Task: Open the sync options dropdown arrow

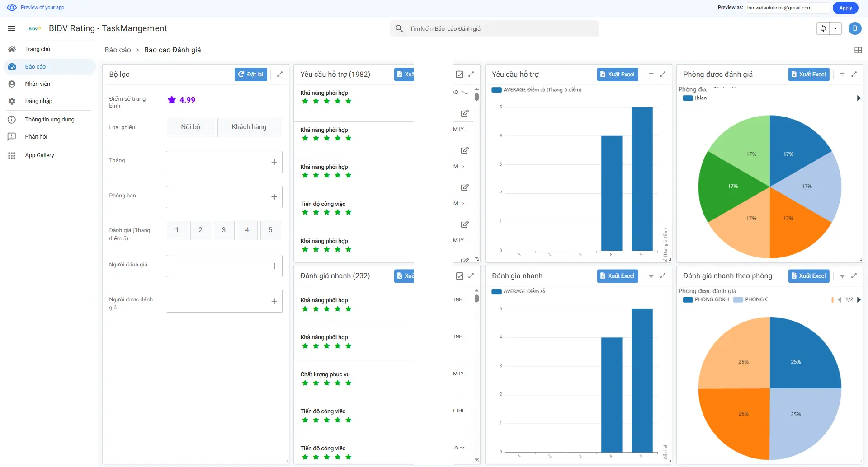Action: (835, 28)
